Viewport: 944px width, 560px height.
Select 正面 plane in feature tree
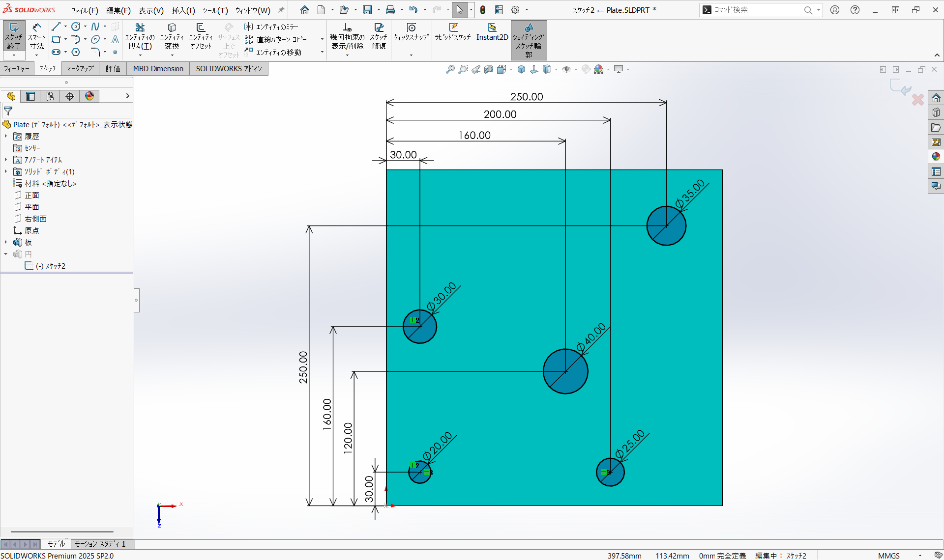point(32,195)
